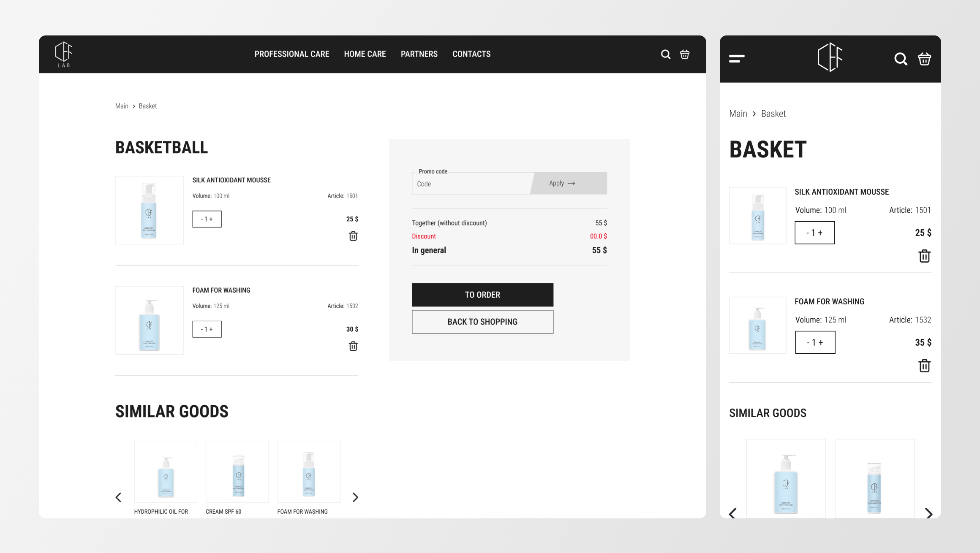Click SILK ANTIOXIDANT MOUSSE title in mobile basket
Screen dimensions: 980x553
(841, 192)
